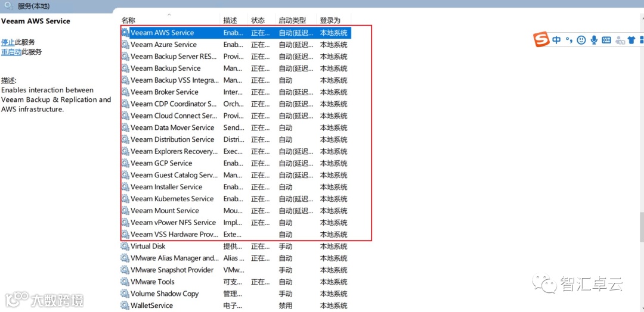Open Sogou skin shirt icon
This screenshot has width=644, height=312.
point(631,40)
